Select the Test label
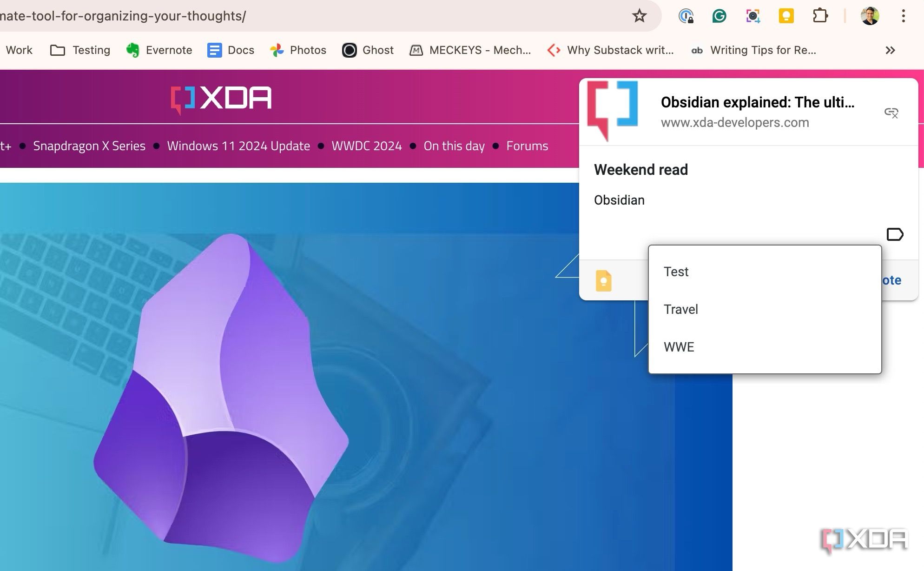The height and width of the screenshot is (571, 924). (765, 272)
